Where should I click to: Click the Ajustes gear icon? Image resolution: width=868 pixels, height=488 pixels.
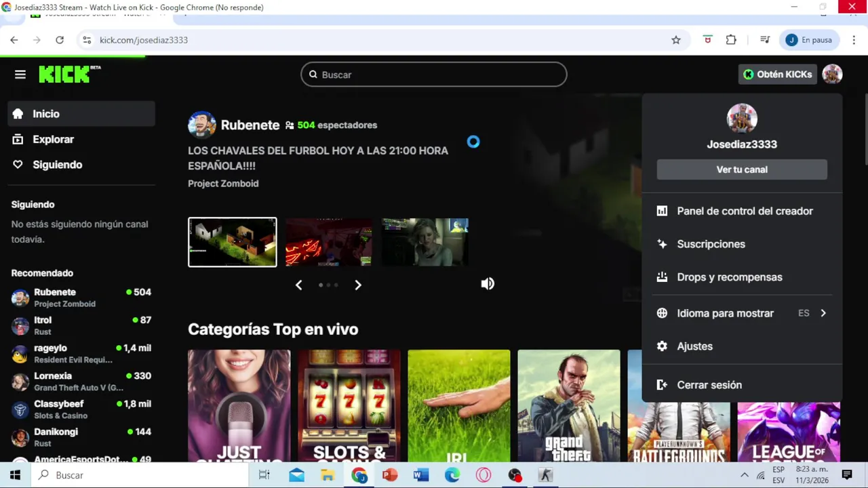[662, 346]
